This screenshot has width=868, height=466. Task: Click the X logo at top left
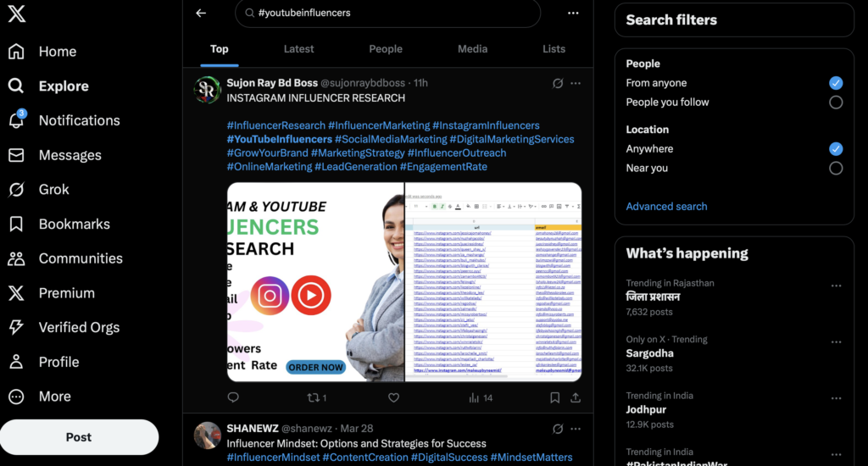17,12
